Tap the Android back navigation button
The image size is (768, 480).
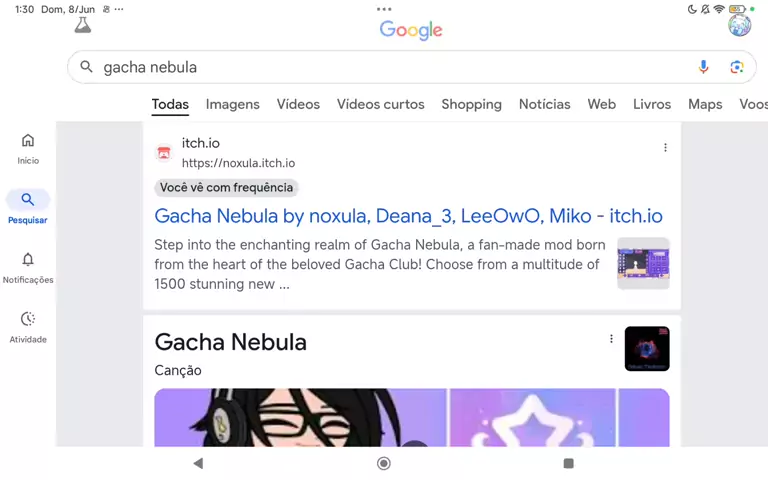pyautogui.click(x=198, y=463)
